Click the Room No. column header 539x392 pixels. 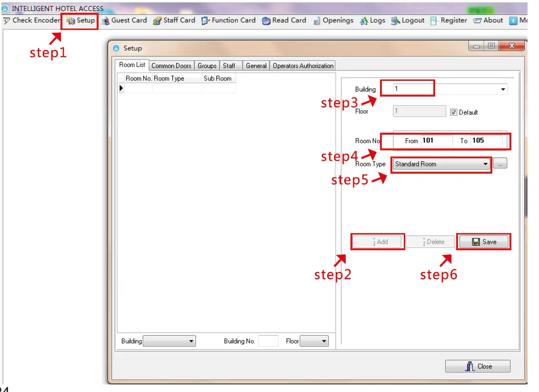pyautogui.click(x=138, y=78)
